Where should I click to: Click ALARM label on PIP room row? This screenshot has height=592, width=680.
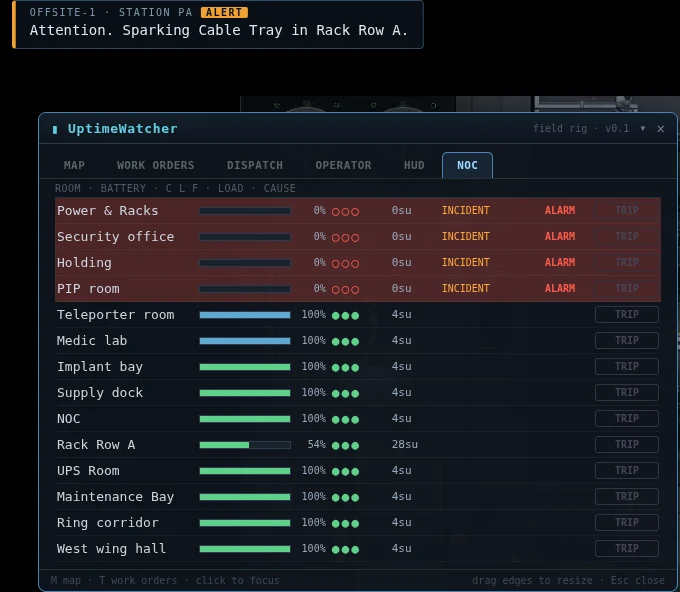[560, 288]
